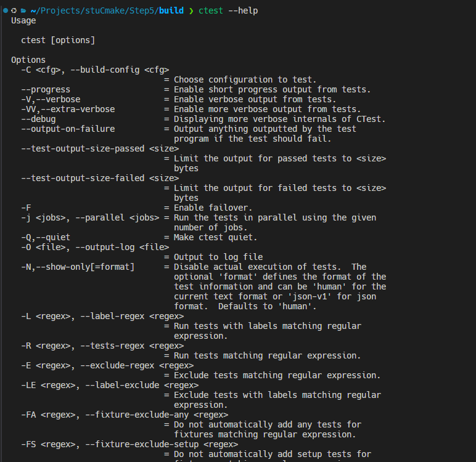The image size is (476, 462).
Task: Click the 'Enable failover.' description text
Action: pos(213,208)
